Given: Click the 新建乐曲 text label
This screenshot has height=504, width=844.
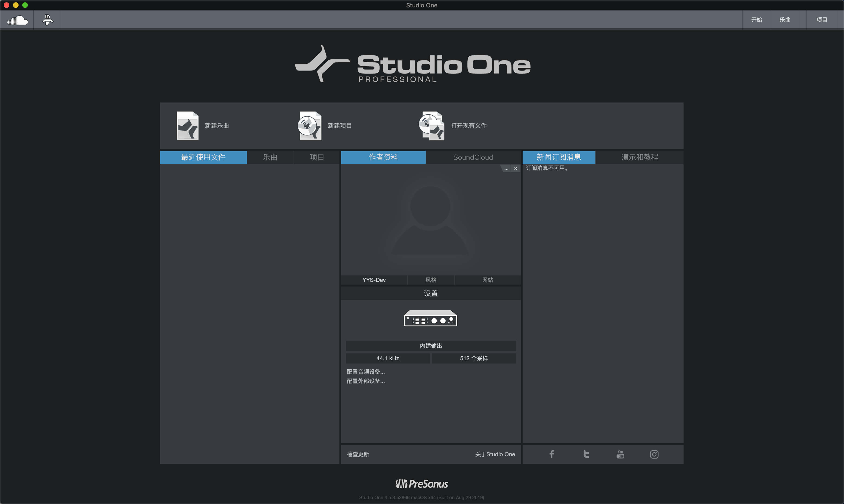Looking at the screenshot, I should coord(217,126).
